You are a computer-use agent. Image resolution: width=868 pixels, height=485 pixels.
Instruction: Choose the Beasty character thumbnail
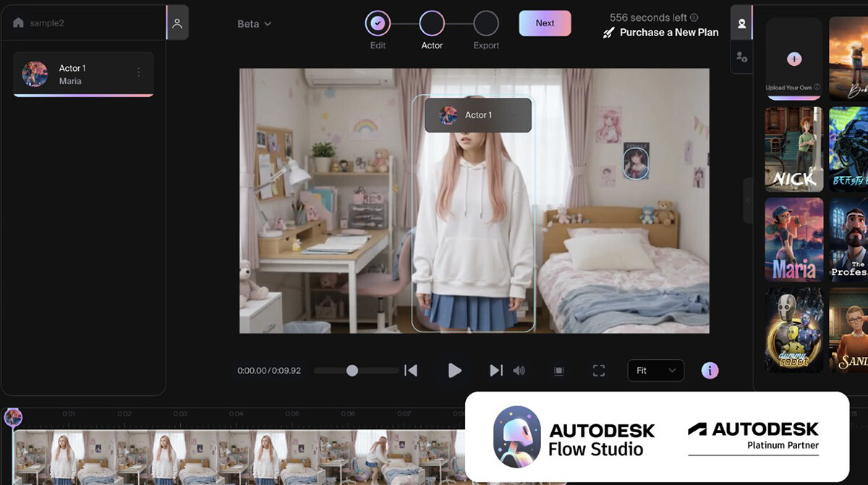[x=848, y=150]
